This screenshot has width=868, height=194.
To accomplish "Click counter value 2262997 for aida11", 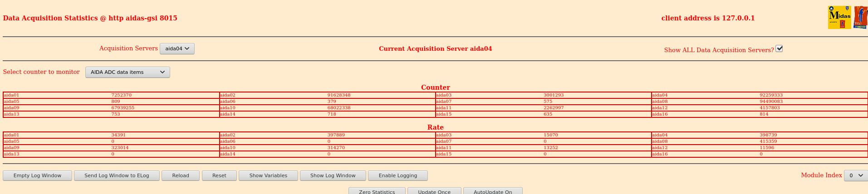I will pos(554,108).
